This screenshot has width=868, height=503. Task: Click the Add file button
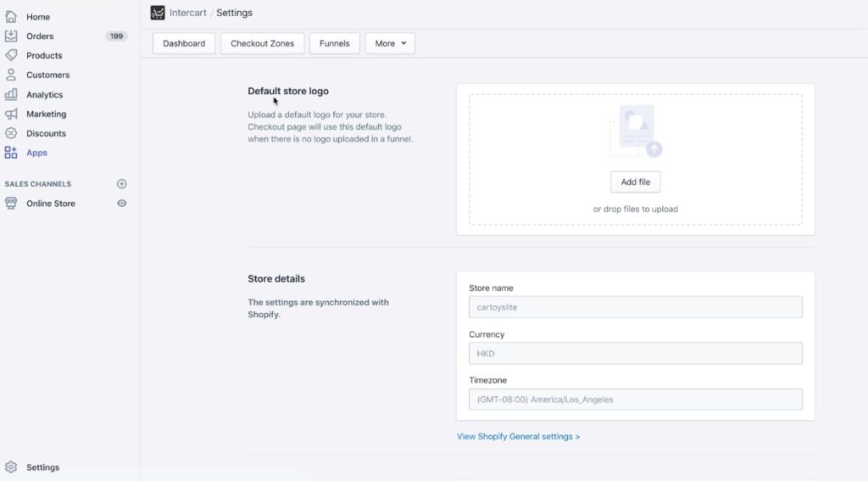pos(636,182)
